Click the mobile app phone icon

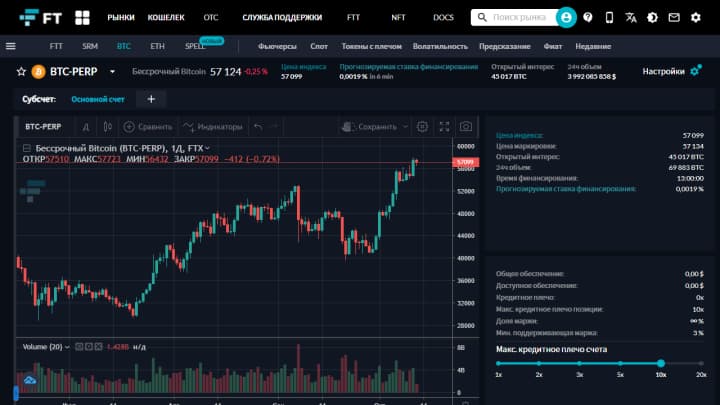click(609, 17)
